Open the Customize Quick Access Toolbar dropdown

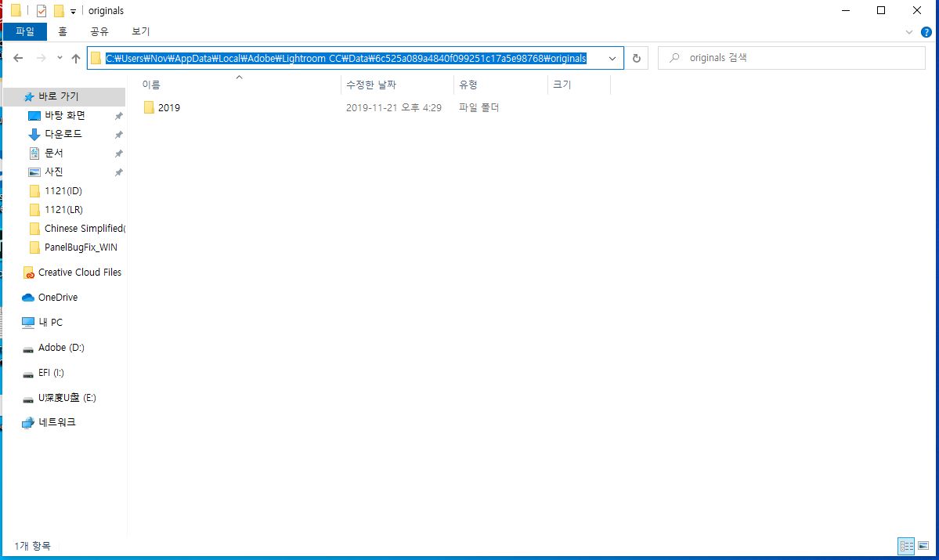pyautogui.click(x=73, y=11)
